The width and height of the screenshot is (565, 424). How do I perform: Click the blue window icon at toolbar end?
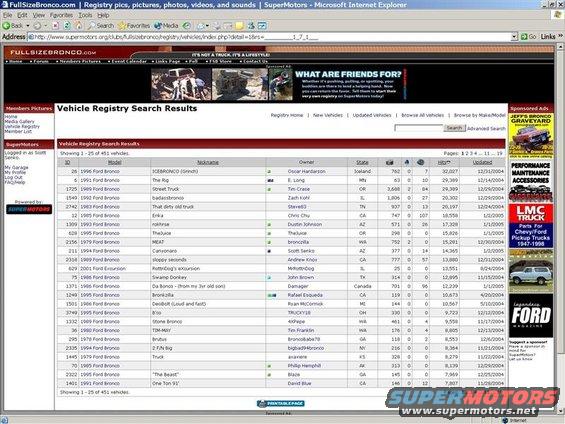(x=262, y=26)
